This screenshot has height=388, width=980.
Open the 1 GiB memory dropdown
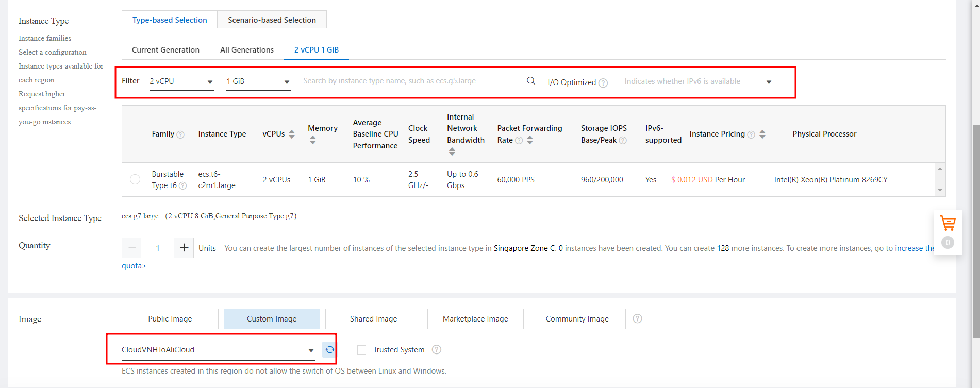(258, 82)
